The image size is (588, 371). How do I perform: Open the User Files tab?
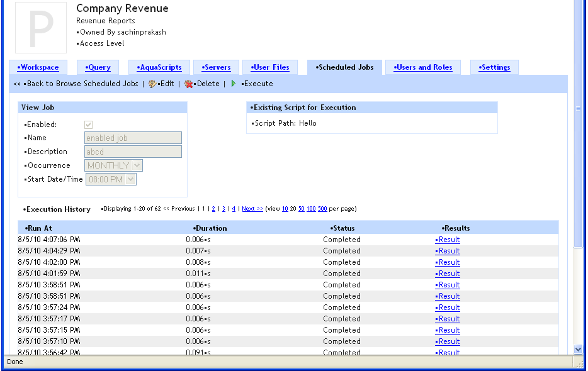coord(270,67)
